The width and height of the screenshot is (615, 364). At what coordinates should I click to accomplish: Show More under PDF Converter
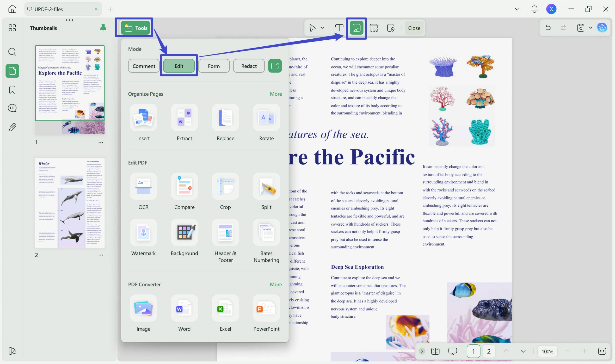coord(276,284)
